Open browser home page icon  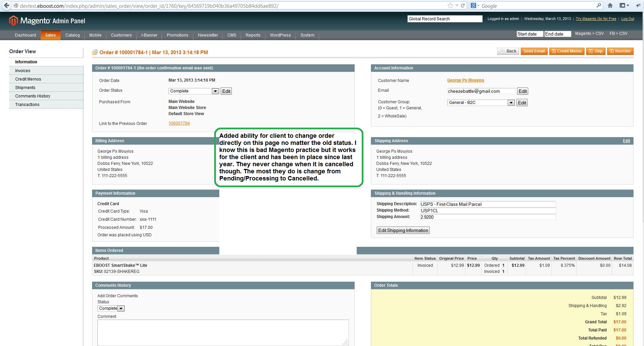click(x=610, y=5)
